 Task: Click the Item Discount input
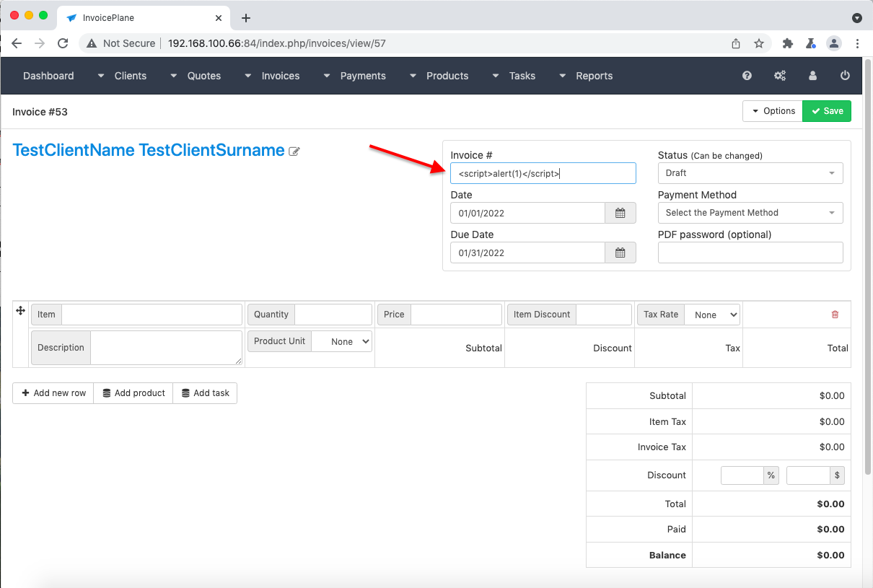click(604, 315)
